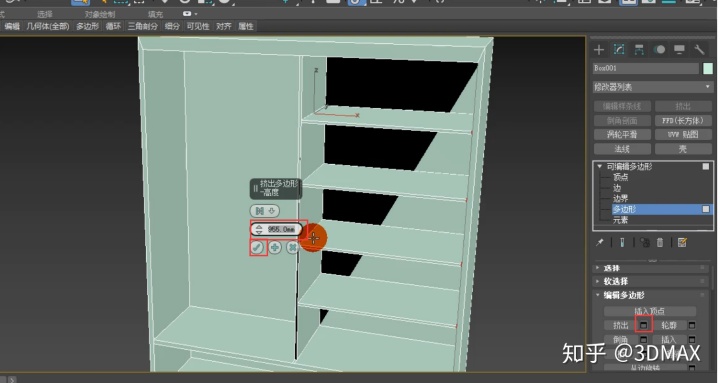Open settings box next to 倒角 button
Image resolution: width=720 pixels, height=383 pixels.
pos(644,340)
